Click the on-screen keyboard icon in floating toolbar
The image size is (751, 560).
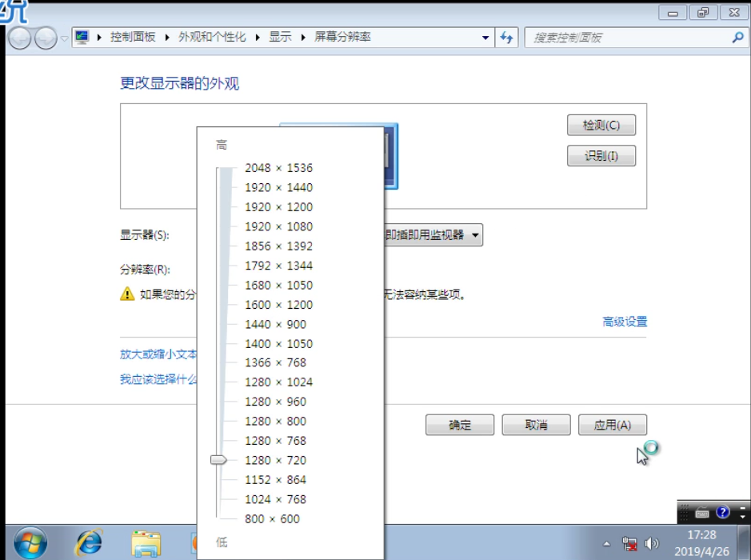(702, 513)
